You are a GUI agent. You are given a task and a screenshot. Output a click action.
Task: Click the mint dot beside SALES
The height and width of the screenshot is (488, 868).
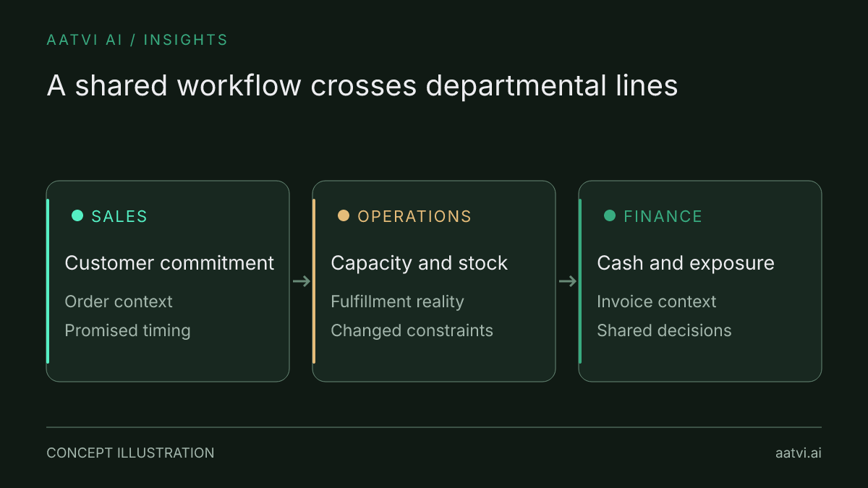[77, 215]
